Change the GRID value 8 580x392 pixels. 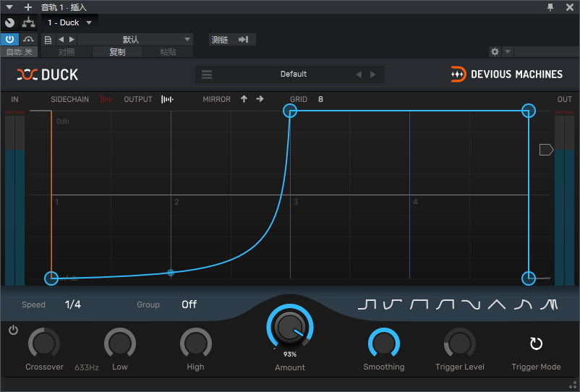(x=320, y=99)
